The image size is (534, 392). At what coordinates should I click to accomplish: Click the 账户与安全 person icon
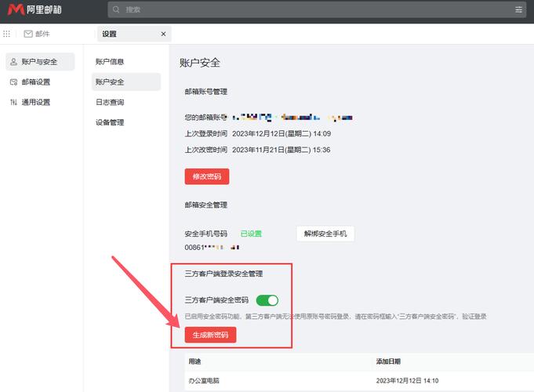pyautogui.click(x=13, y=62)
